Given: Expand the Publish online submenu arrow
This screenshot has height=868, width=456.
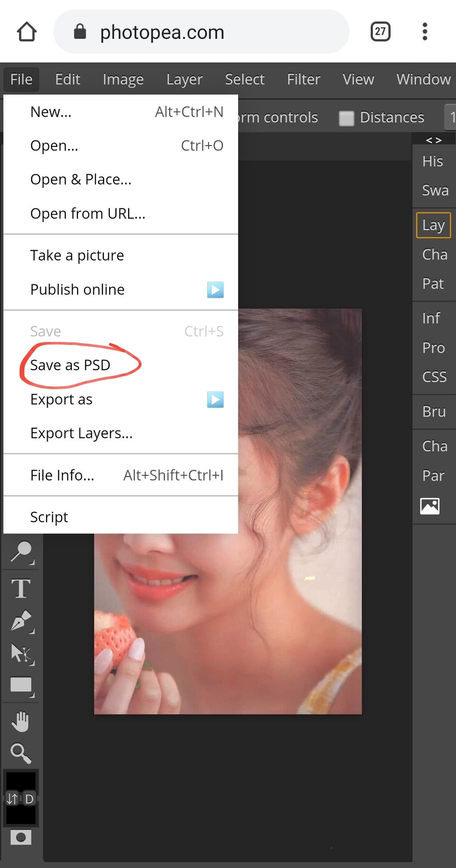Looking at the screenshot, I should tap(216, 290).
